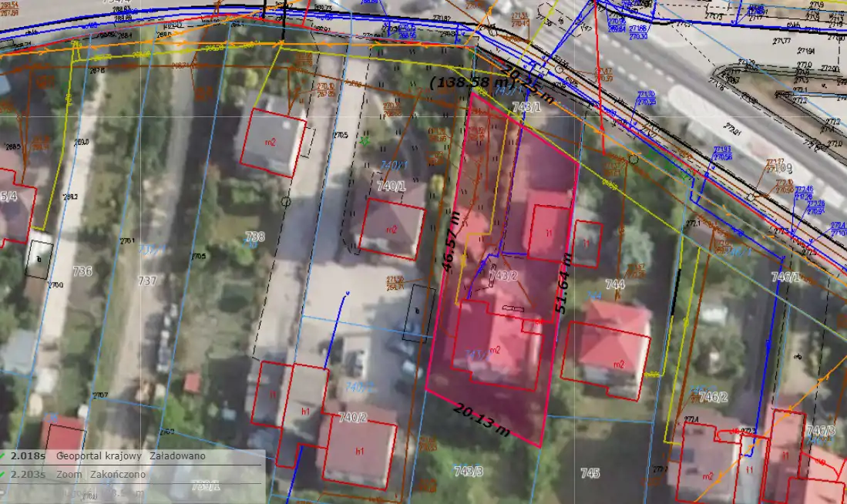Click the white 738 parcel label
Image resolution: width=847 pixels, height=504 pixels.
tap(254, 237)
